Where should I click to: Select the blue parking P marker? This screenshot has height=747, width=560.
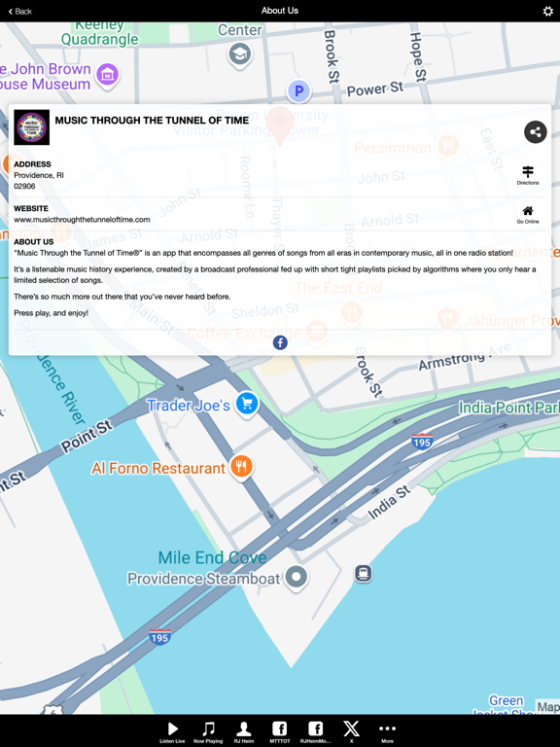pyautogui.click(x=298, y=90)
